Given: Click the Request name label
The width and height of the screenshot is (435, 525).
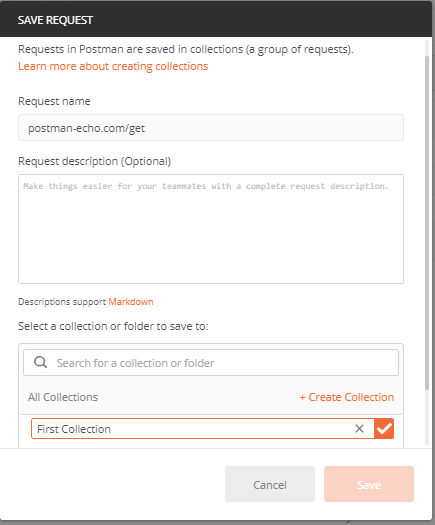Looking at the screenshot, I should [54, 101].
